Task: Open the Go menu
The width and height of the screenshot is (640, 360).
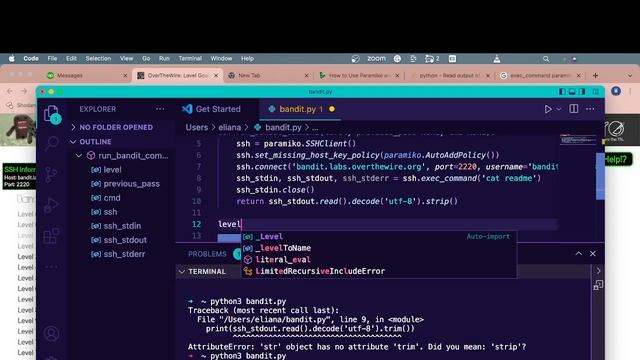Action: click(x=146, y=59)
